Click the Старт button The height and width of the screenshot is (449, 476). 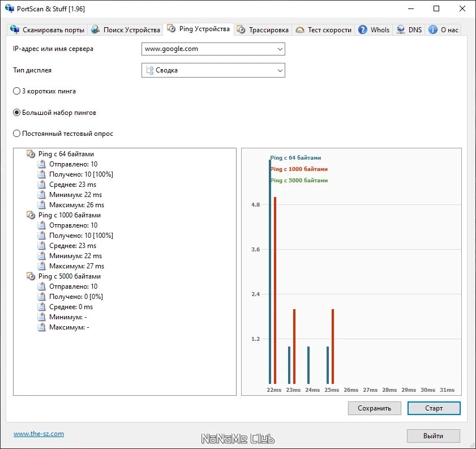[434, 408]
